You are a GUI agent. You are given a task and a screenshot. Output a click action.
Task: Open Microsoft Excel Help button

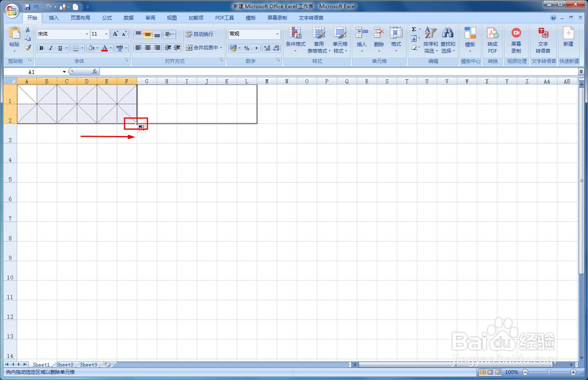(x=553, y=18)
